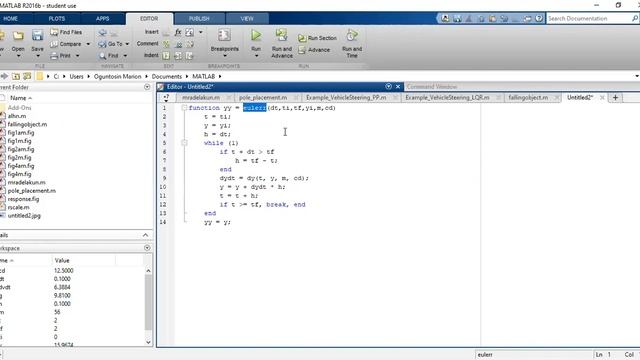Click the Users folder in address path
The height and width of the screenshot is (360, 640).
(76, 76)
